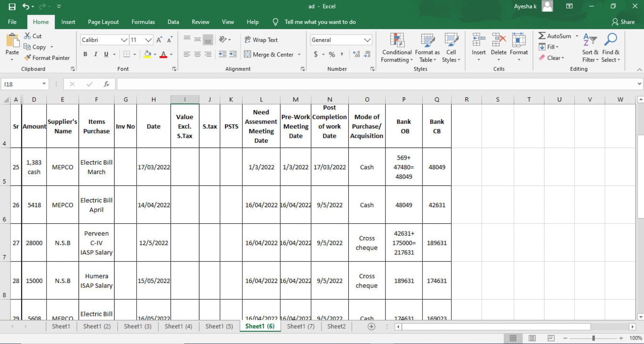
Task: Collapse the ribbon with arrow
Action: point(639,69)
